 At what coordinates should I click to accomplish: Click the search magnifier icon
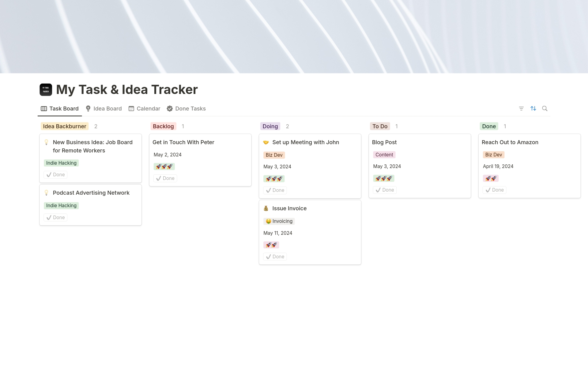pos(545,108)
